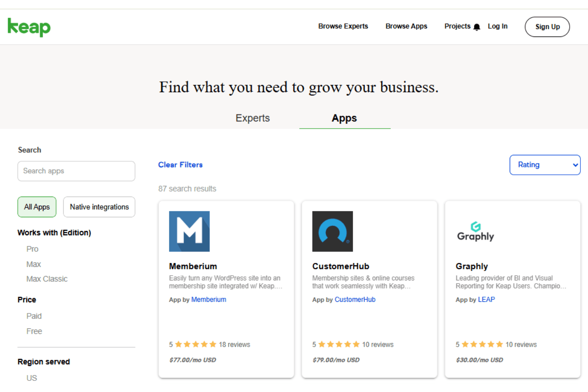Switch to the Experts tab
Viewport: 588px width, 392px height.
click(x=253, y=118)
